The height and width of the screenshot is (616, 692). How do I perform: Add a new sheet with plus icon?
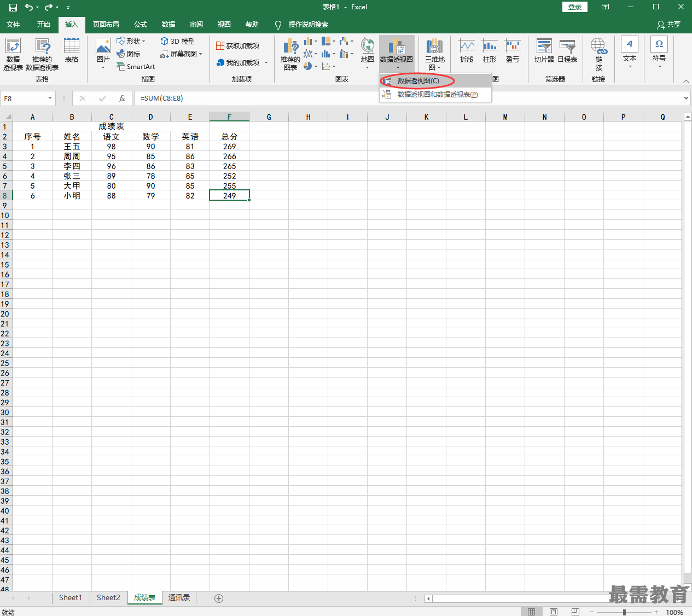pyautogui.click(x=219, y=598)
